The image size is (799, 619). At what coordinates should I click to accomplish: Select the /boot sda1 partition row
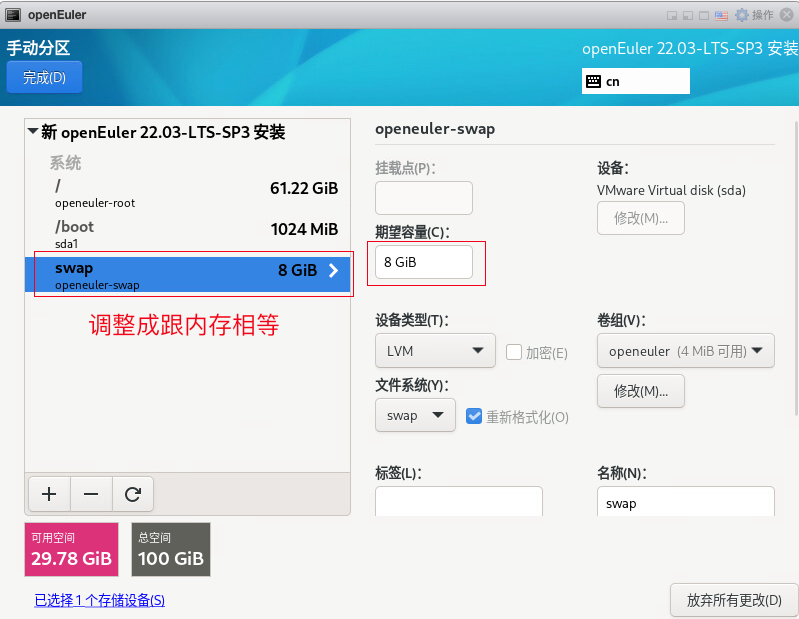point(188,234)
